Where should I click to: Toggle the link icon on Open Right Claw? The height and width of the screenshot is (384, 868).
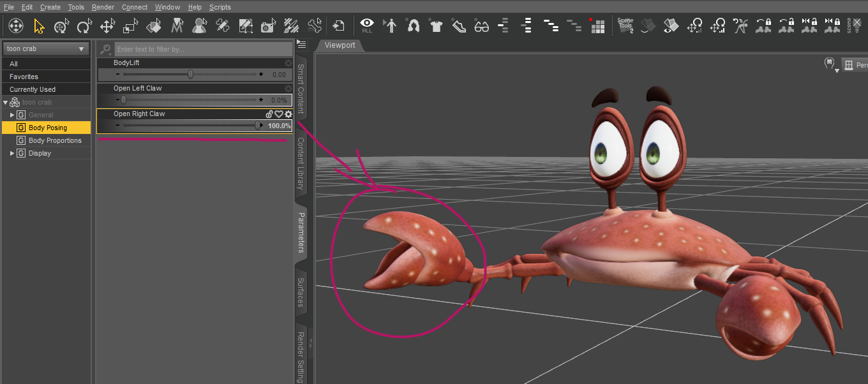[269, 114]
